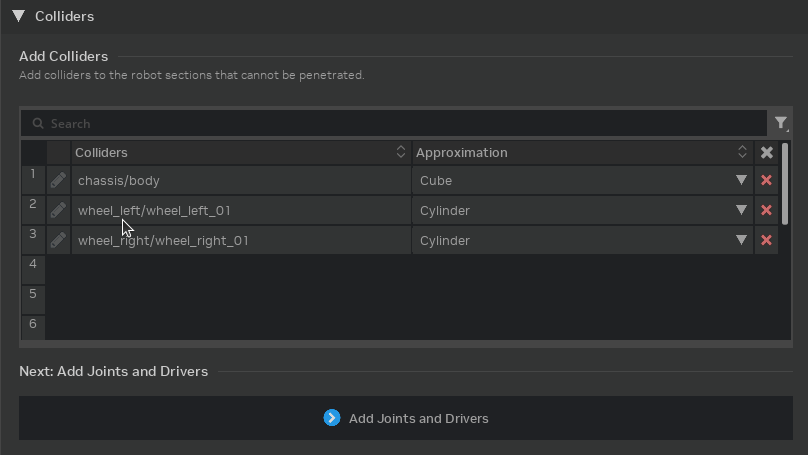Viewport: 808px width, 455px height.
Task: Click in the Search colliders field
Action: tap(400, 123)
